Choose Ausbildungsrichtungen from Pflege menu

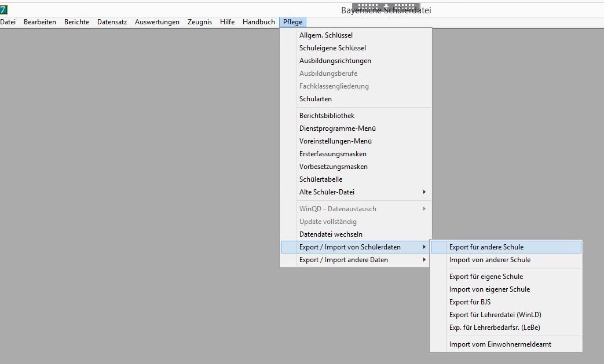pos(356,60)
